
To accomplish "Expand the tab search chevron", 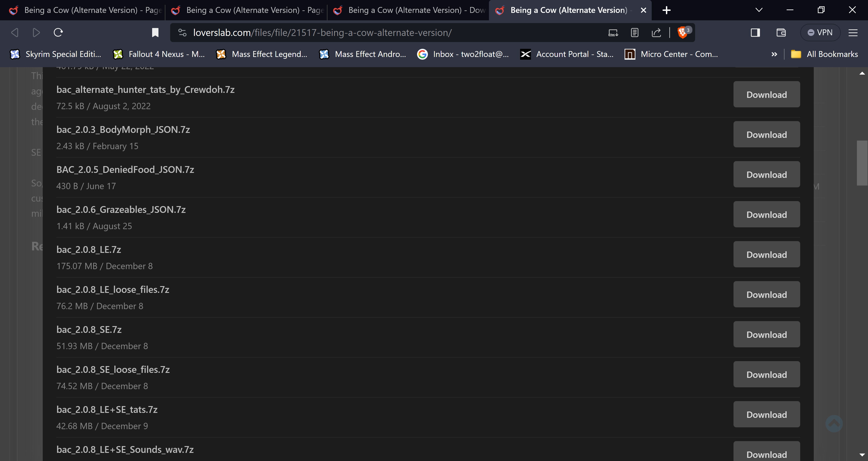I will click(759, 10).
